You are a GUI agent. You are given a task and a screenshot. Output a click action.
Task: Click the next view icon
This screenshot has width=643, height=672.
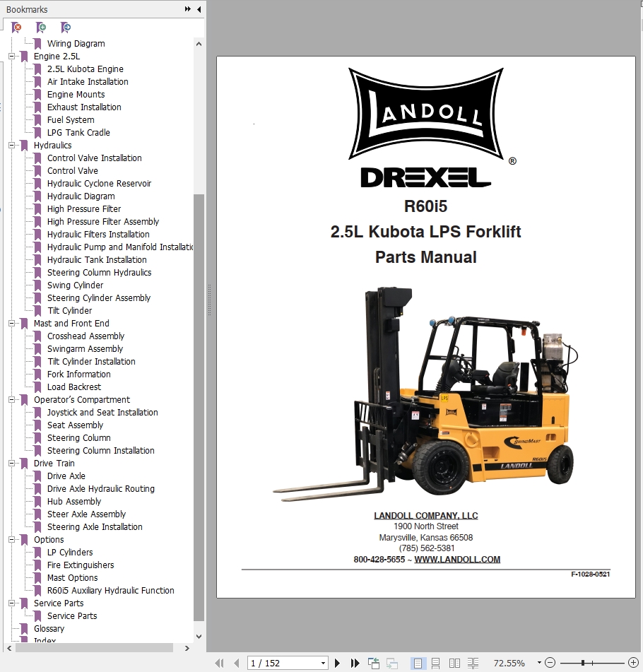391,663
